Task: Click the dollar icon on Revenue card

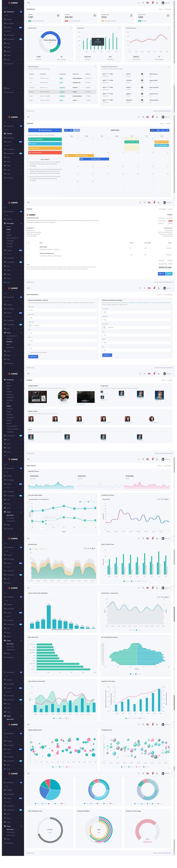Action: [x=95, y=16]
